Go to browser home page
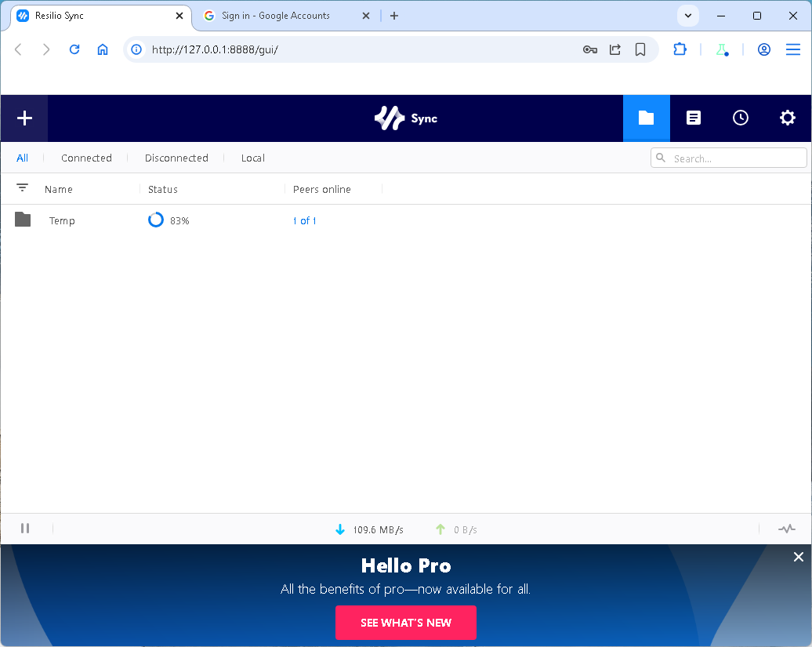This screenshot has height=647, width=812. (103, 49)
